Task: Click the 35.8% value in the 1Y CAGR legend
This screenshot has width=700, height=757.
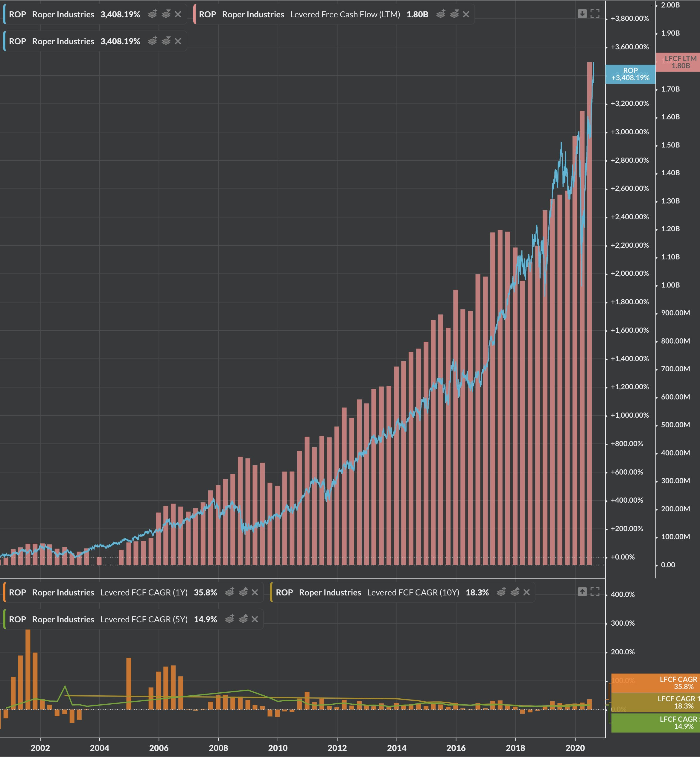Action: [x=205, y=592]
